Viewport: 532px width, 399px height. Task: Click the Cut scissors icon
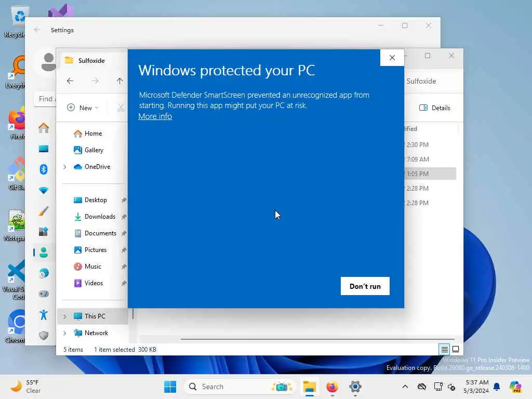pyautogui.click(x=121, y=108)
